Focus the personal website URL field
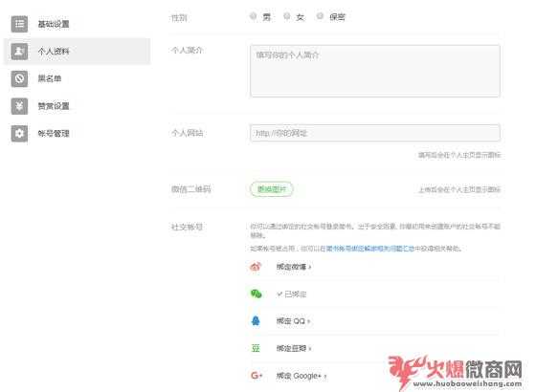 coord(375,133)
